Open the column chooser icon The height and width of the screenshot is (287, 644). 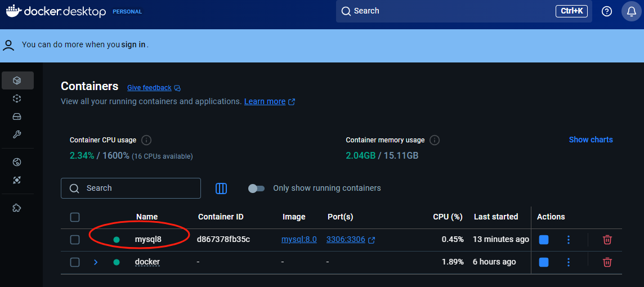point(221,189)
